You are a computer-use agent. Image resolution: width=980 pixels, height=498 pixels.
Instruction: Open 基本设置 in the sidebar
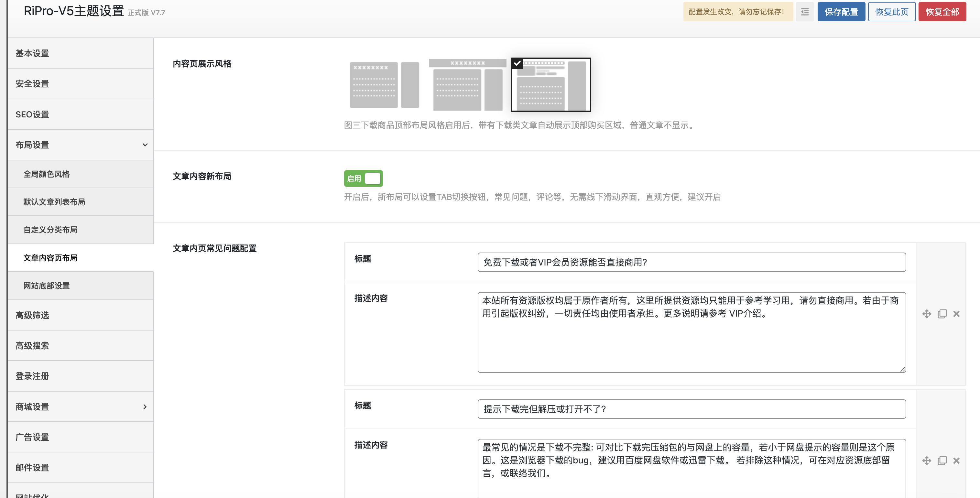(81, 53)
